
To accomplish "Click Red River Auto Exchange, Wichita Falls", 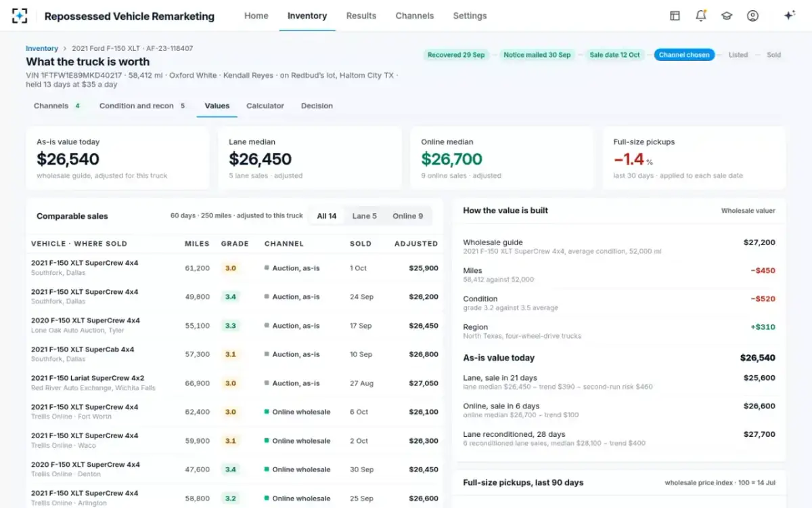I will (x=93, y=388).
